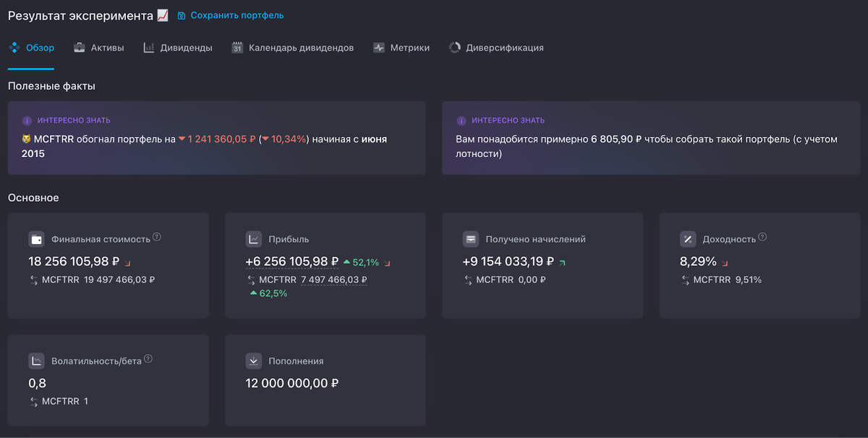Switch to the Дивиденды tab

point(178,48)
